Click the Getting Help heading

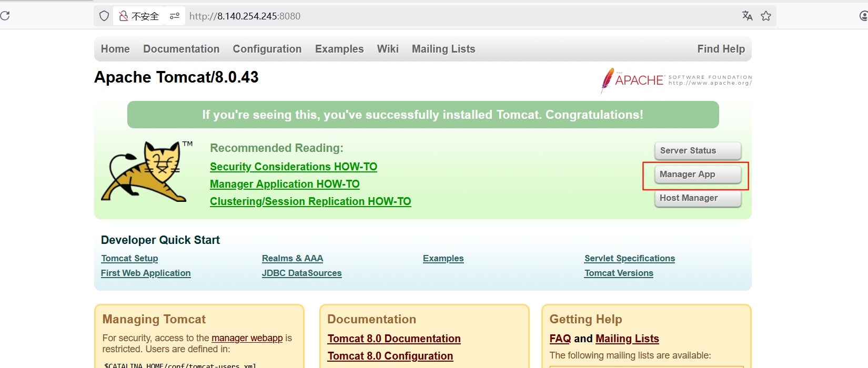click(586, 319)
